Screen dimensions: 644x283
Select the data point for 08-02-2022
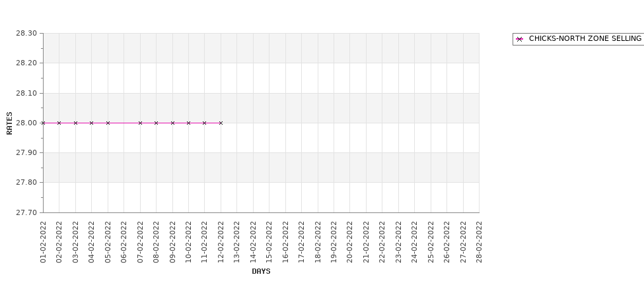pyautogui.click(x=156, y=123)
